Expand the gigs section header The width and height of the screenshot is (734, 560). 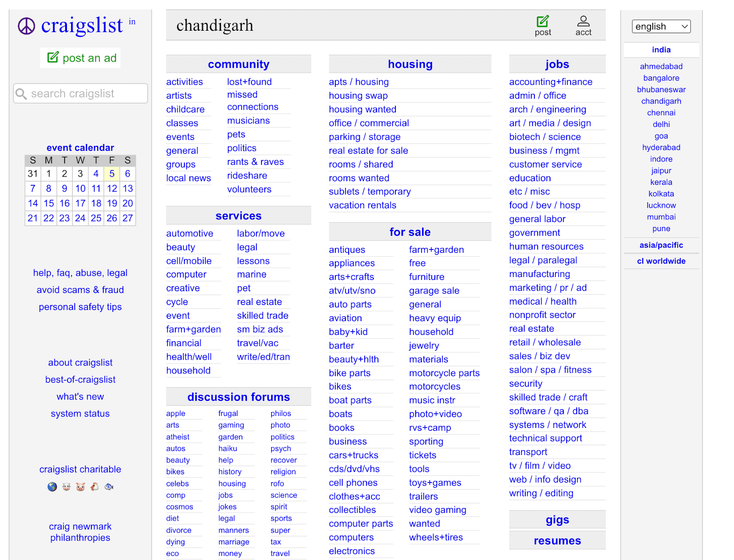click(557, 520)
